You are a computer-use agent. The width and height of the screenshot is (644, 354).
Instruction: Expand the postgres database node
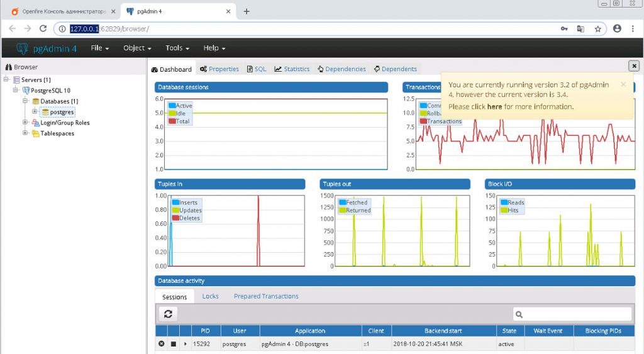pyautogui.click(x=35, y=111)
